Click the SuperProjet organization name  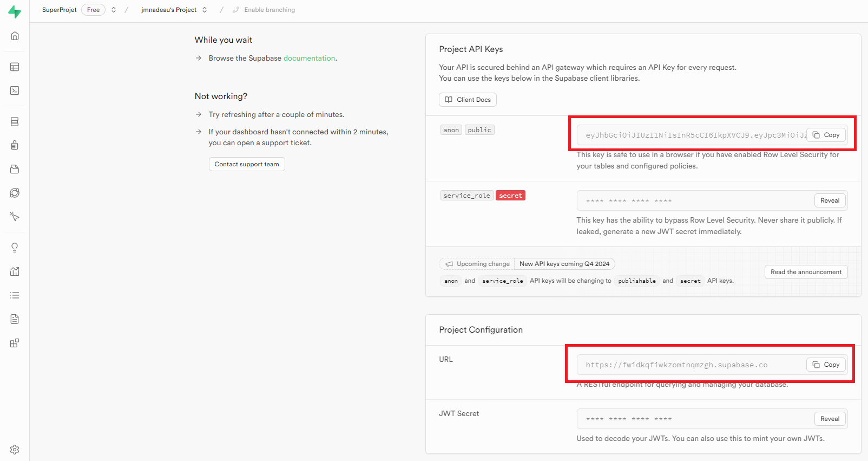[x=60, y=10]
